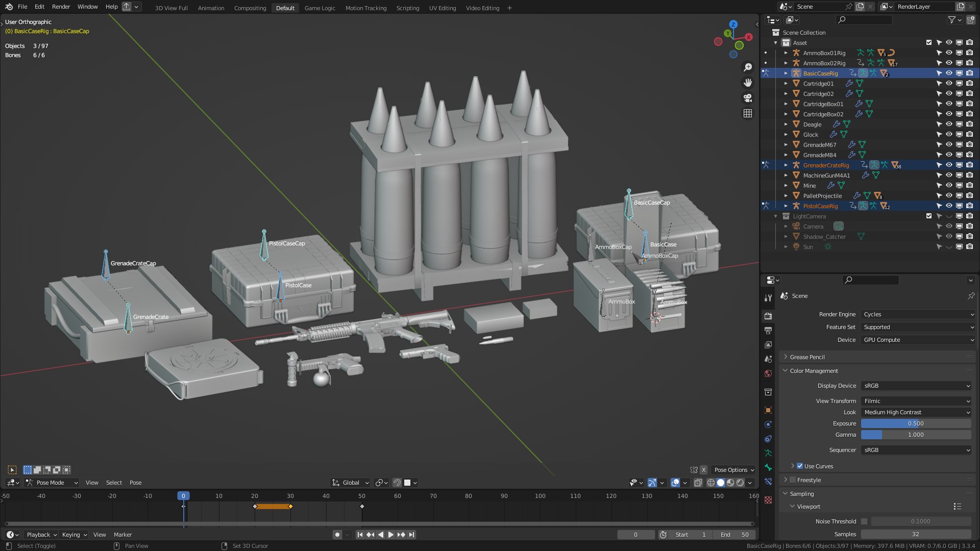Open the Texture properties tab
980x551 pixels.
pos(768,500)
